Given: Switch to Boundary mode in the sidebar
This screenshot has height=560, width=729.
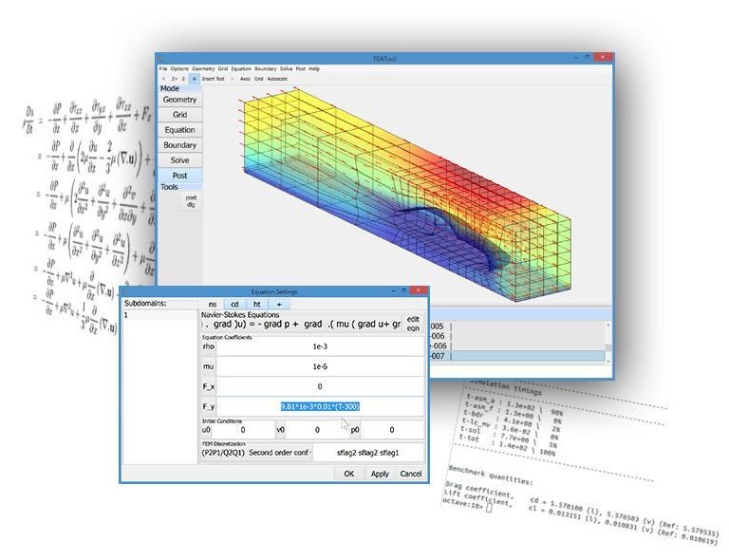Looking at the screenshot, I should 179,145.
